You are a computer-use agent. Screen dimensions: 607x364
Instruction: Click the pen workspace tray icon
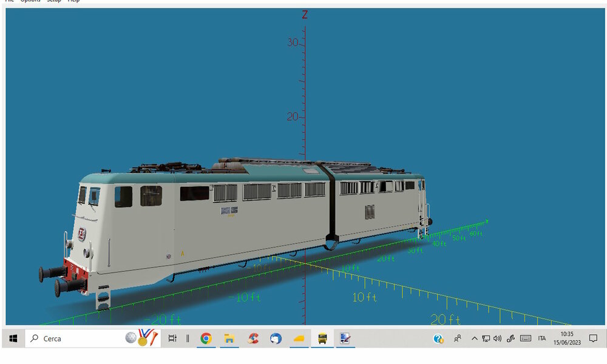pyautogui.click(x=510, y=339)
